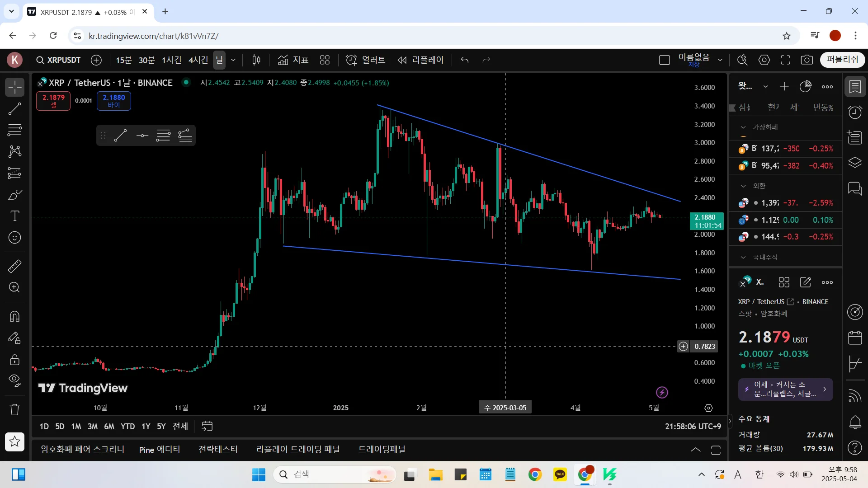
Task: Toggle magnet mode on
Action: [14, 316]
